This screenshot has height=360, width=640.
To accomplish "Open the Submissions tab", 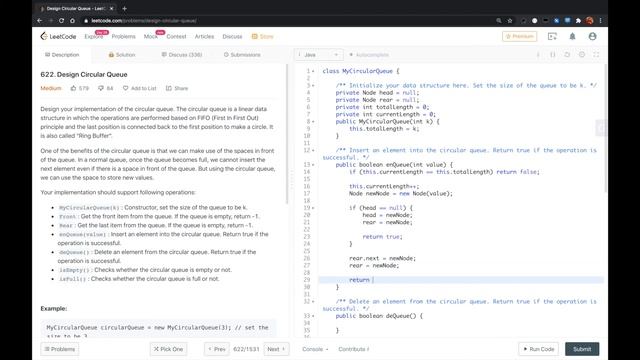I will [242, 55].
